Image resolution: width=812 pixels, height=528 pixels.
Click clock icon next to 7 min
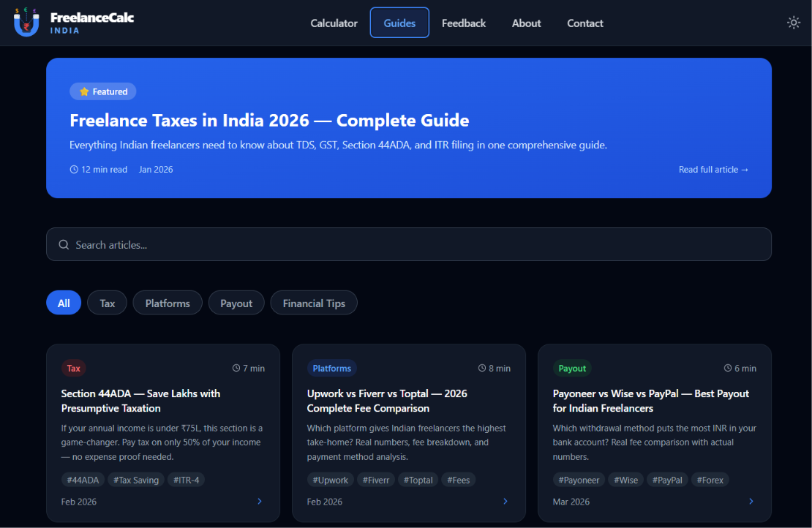point(236,368)
